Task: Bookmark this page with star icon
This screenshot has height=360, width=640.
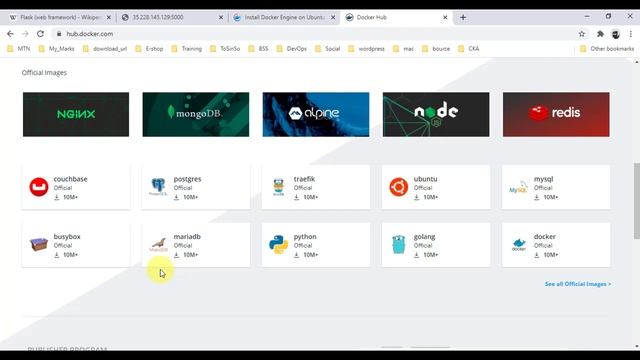Action: [582, 34]
